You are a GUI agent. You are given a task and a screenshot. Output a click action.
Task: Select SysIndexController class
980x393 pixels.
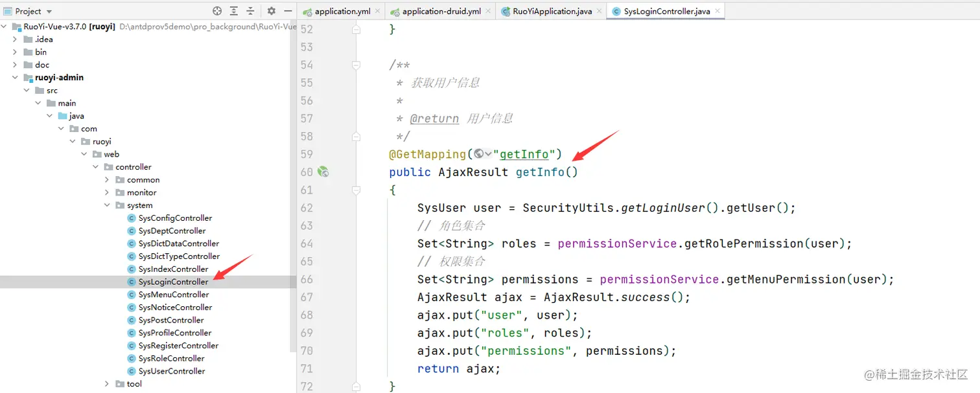[173, 269]
